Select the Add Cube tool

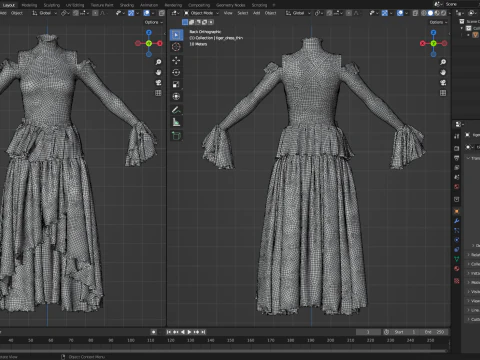(176, 135)
